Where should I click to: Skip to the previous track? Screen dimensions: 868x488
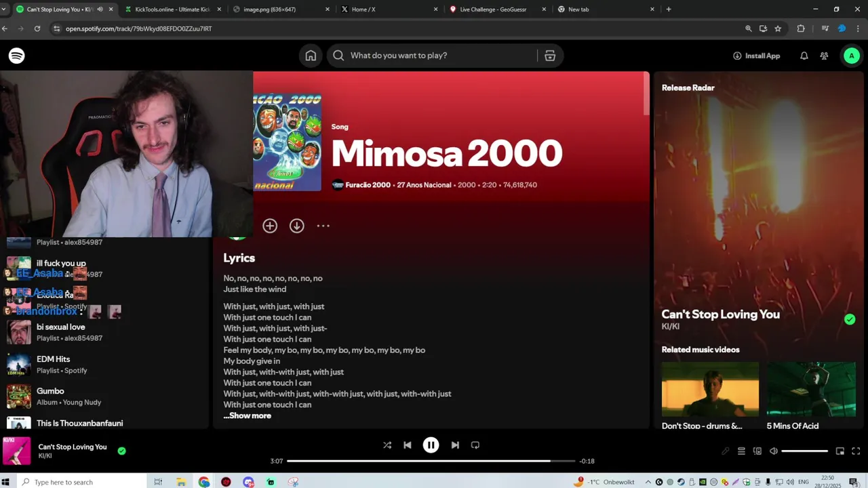(x=408, y=445)
